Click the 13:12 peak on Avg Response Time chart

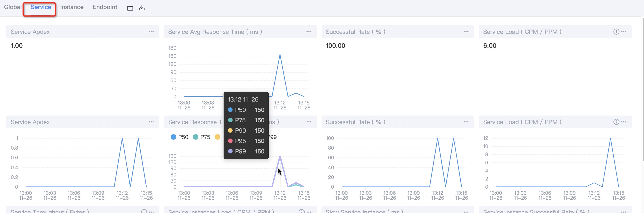(x=280, y=55)
